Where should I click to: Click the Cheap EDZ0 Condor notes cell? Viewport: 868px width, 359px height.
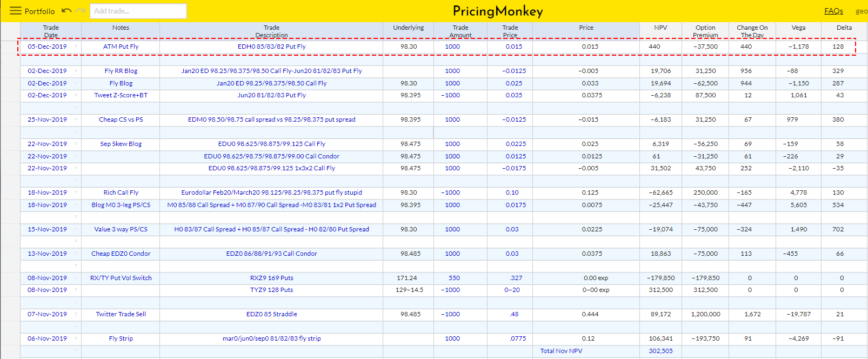(121, 254)
